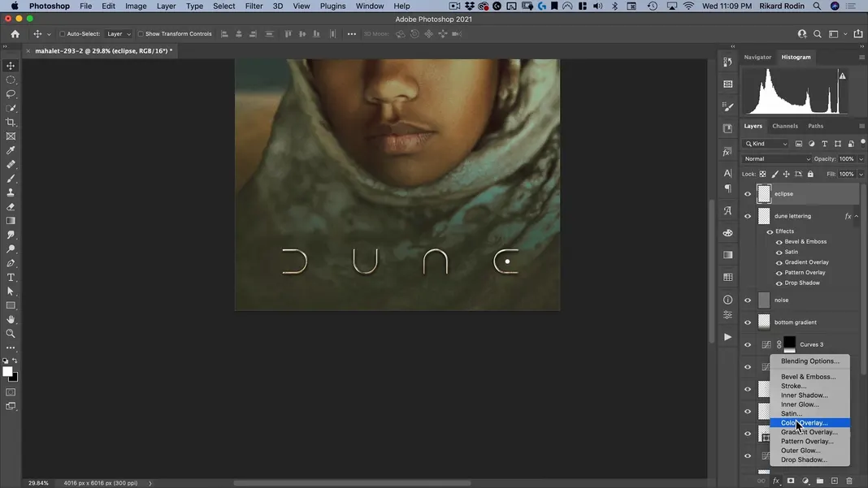Select the Path Selection tool
The width and height of the screenshot is (868, 488).
pos(11,292)
